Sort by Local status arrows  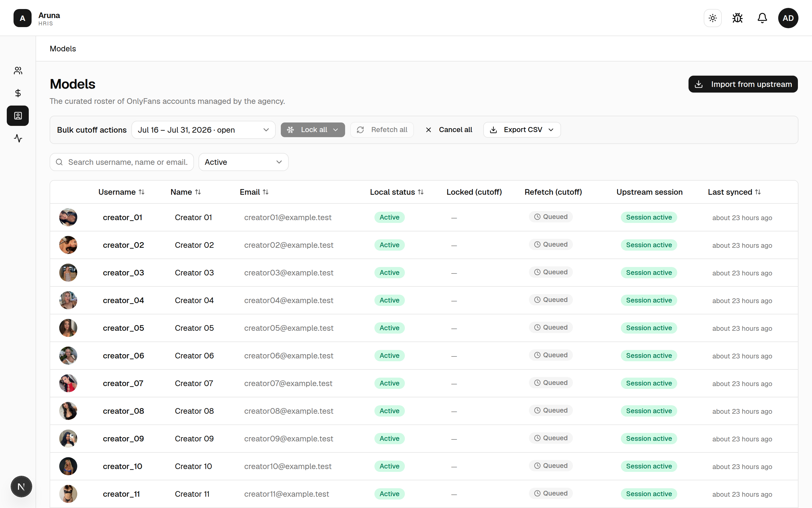421,192
